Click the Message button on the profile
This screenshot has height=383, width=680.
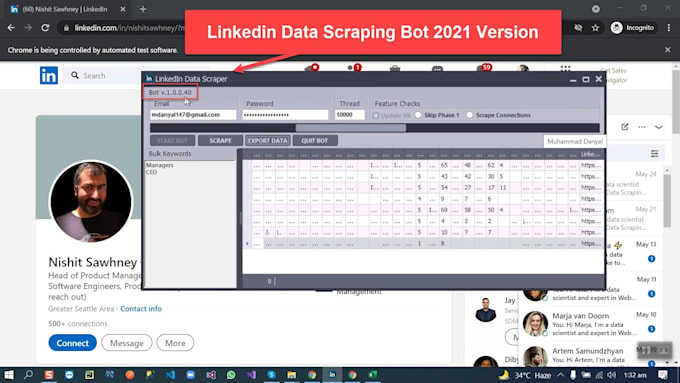pos(127,343)
